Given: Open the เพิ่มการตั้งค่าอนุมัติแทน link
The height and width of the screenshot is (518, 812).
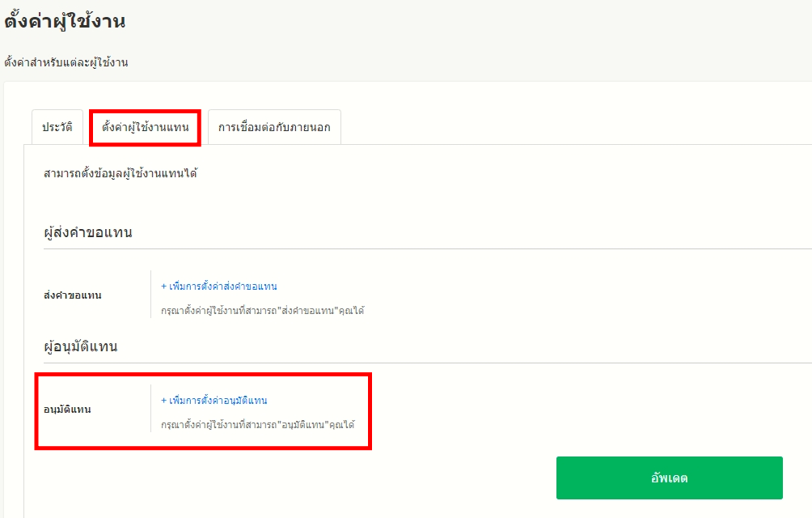Looking at the screenshot, I should (218, 401).
